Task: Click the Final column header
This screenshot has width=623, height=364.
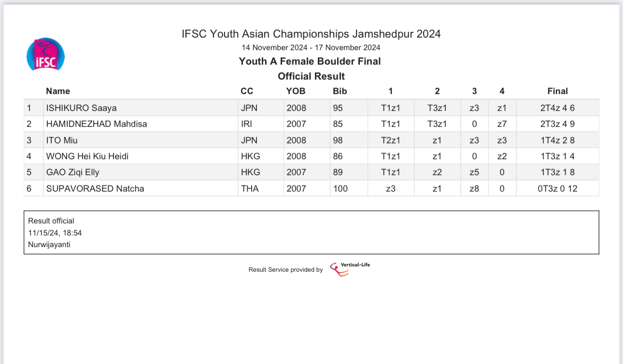Action: [x=557, y=91]
